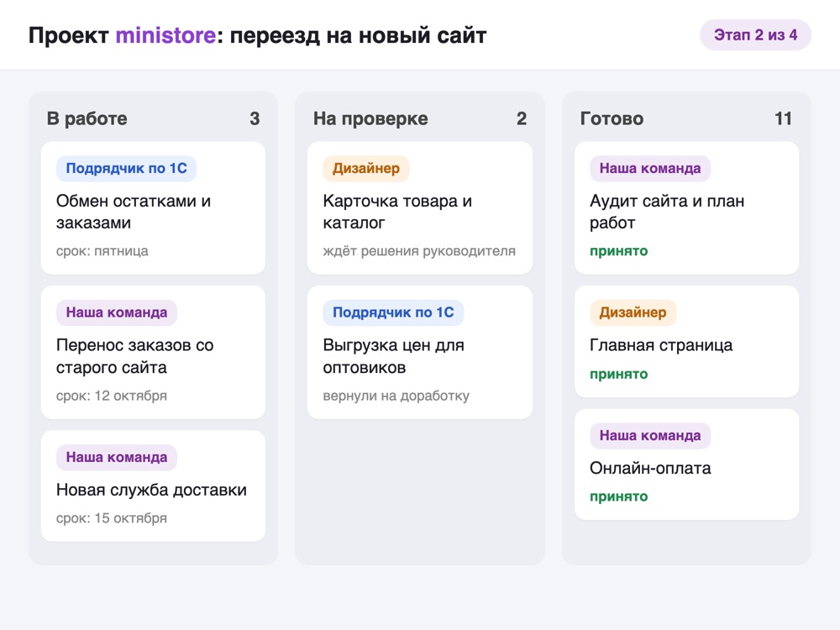Click the purple 'ministore' project name
Viewport: 840px width, 630px height.
click(165, 35)
